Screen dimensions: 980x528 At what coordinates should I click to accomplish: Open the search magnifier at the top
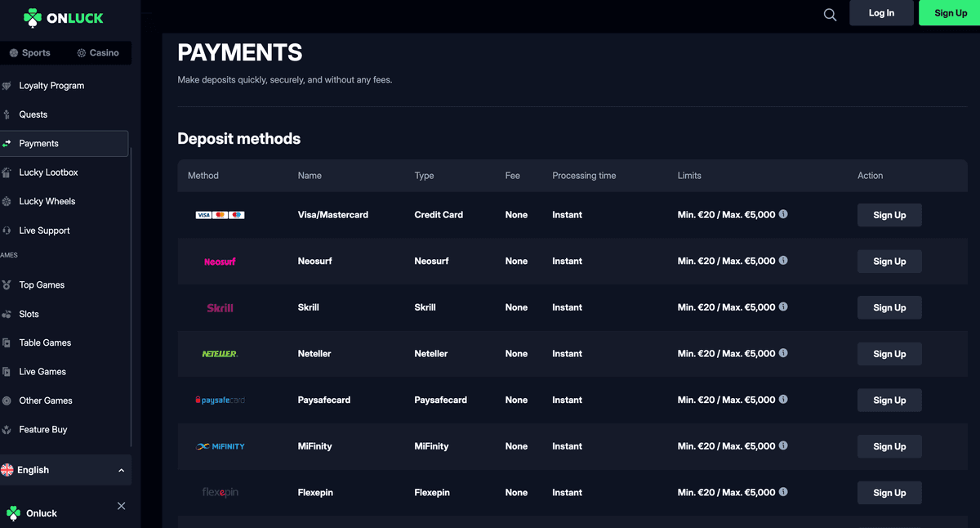830,14
